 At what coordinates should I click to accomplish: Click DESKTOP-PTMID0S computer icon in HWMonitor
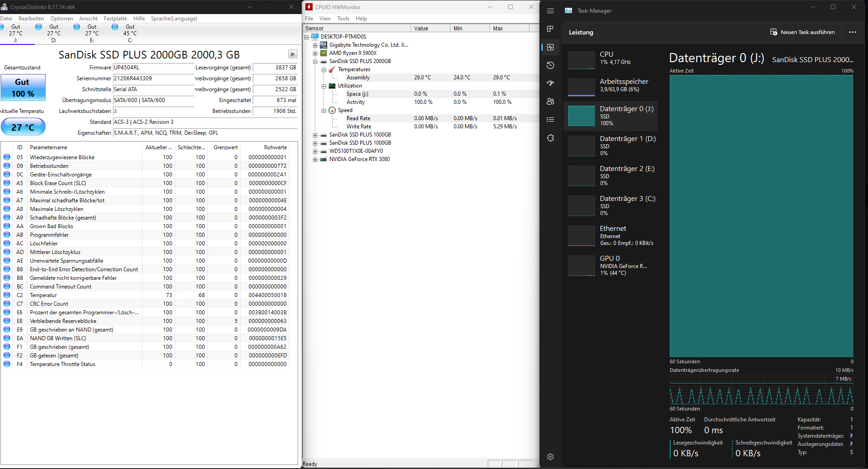tap(315, 36)
